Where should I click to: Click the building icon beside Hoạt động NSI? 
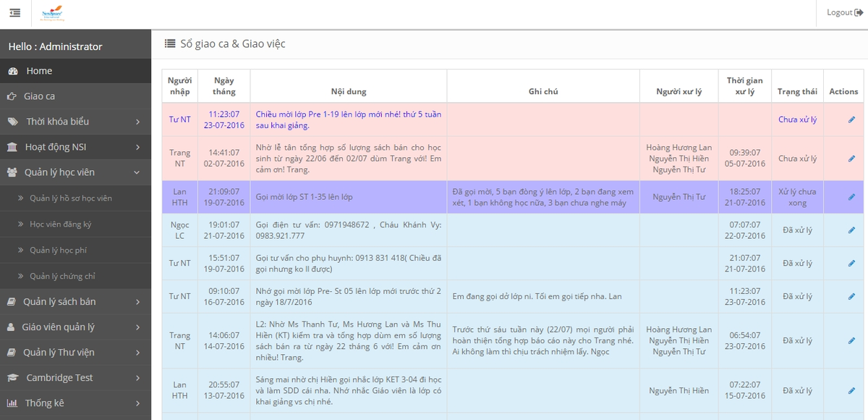[x=12, y=147]
